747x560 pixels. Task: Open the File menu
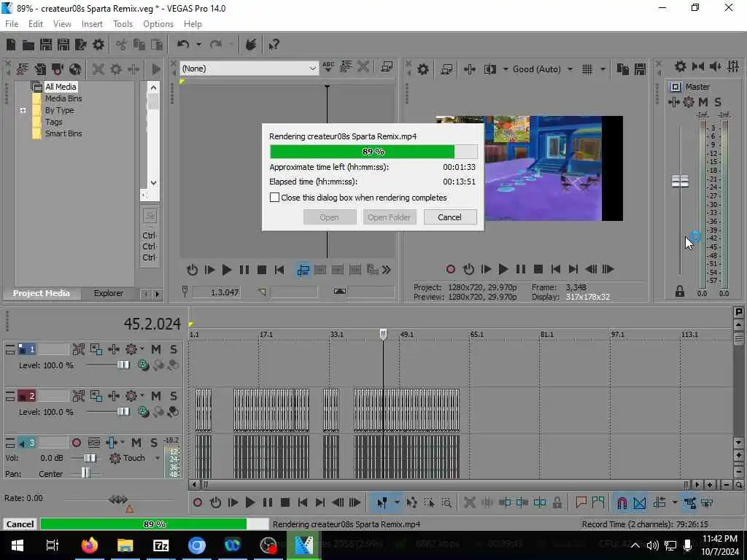click(12, 24)
